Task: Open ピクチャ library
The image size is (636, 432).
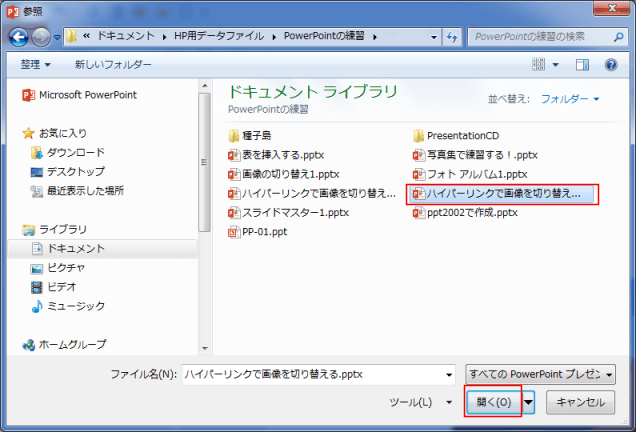Action: click(x=58, y=268)
